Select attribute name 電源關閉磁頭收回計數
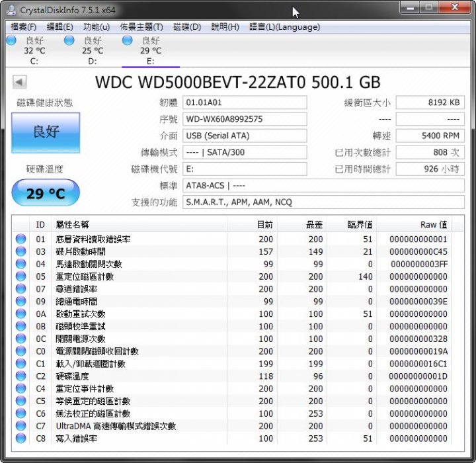 (x=97, y=351)
